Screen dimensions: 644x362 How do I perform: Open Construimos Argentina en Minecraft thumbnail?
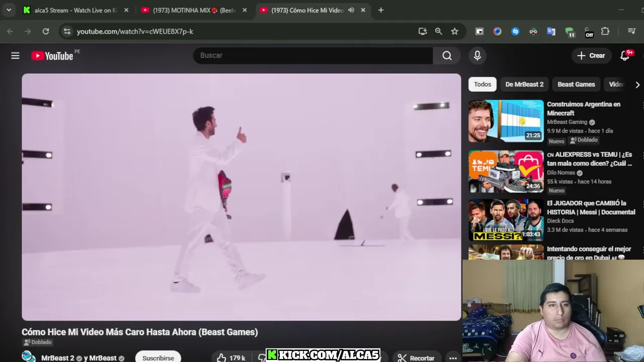pos(506,121)
